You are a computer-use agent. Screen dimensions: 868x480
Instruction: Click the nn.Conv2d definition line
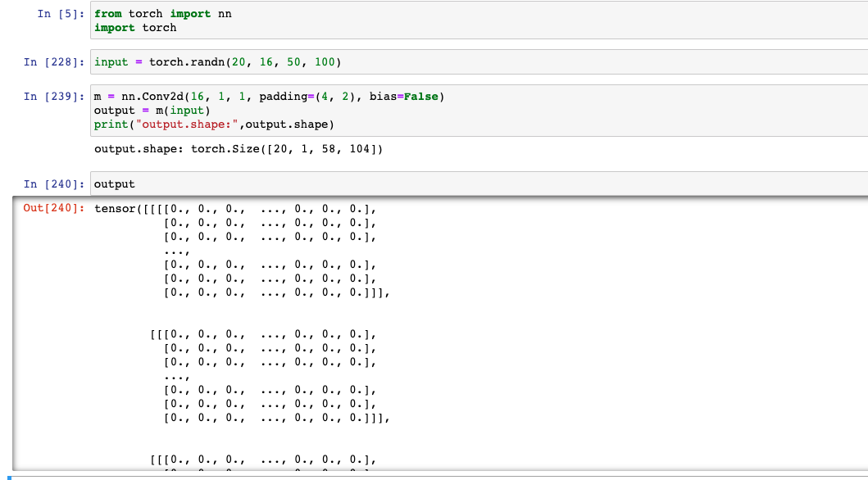click(x=269, y=97)
